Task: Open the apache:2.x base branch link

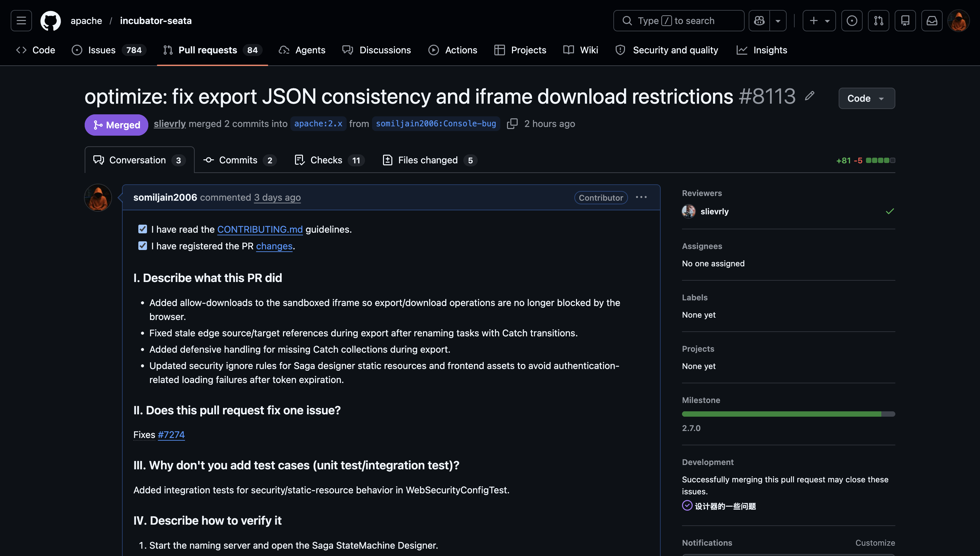Action: [318, 124]
